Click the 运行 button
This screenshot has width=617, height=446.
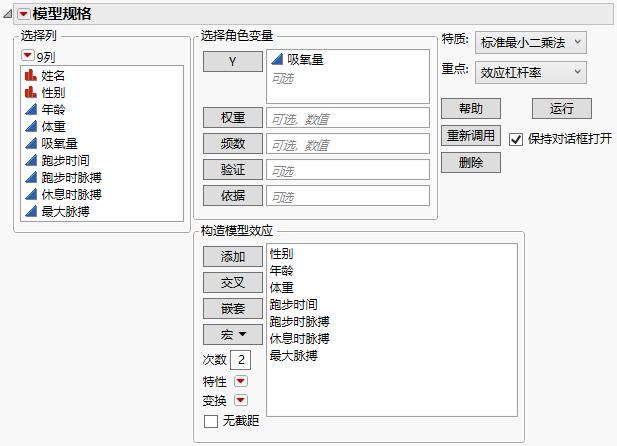562,108
